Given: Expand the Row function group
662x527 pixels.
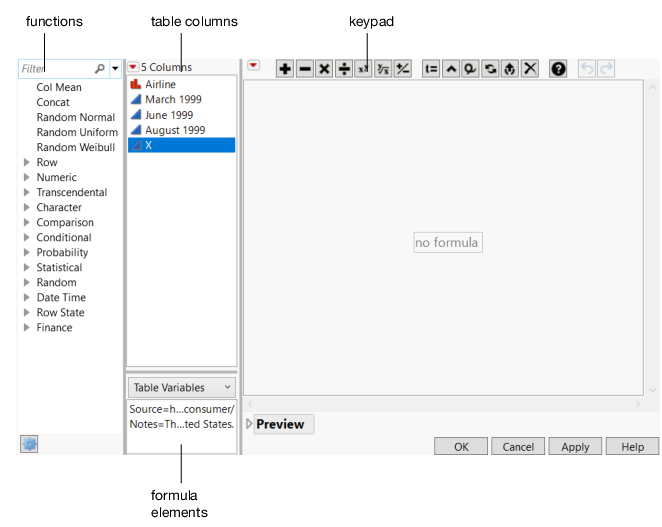Looking at the screenshot, I should (27, 162).
